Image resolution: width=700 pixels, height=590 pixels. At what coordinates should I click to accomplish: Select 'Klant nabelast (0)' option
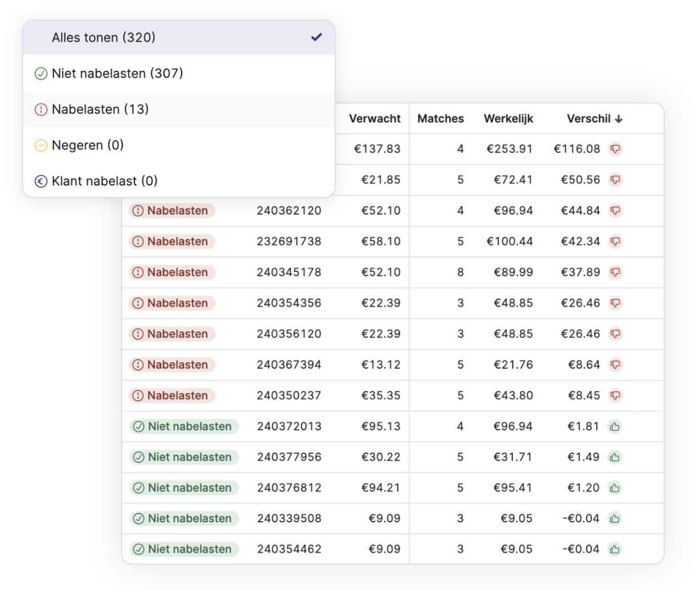click(179, 181)
